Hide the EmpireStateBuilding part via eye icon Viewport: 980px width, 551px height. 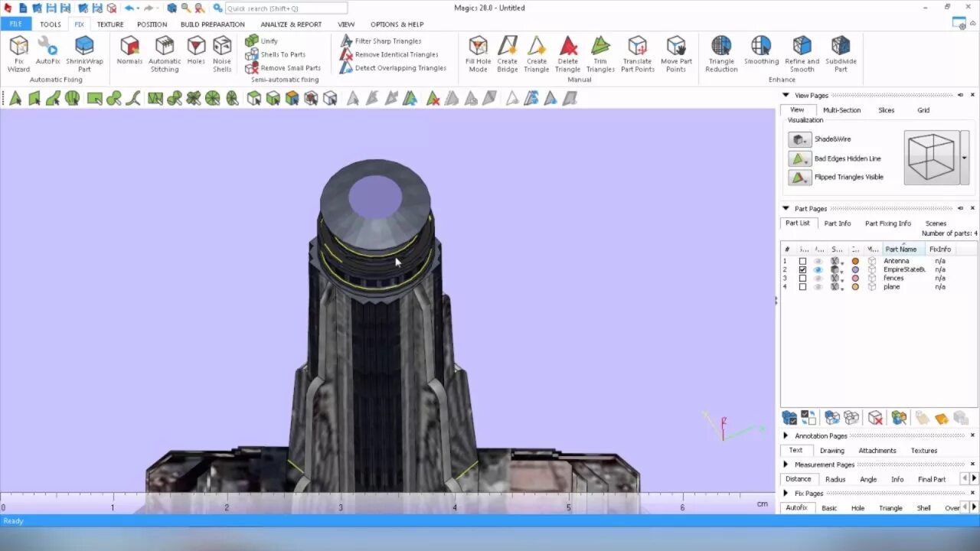click(818, 269)
